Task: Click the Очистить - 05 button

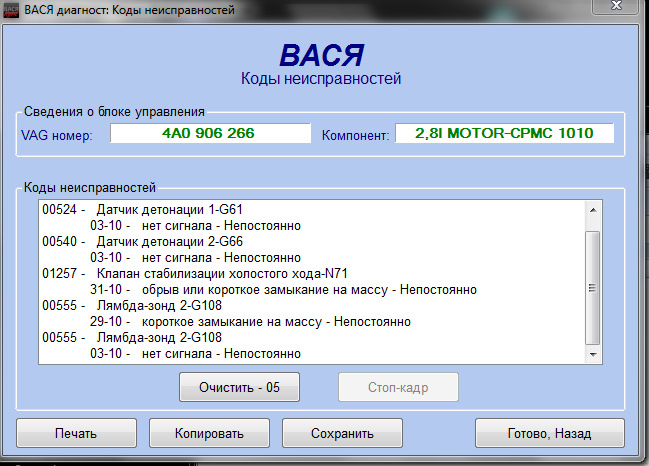Action: pyautogui.click(x=239, y=387)
